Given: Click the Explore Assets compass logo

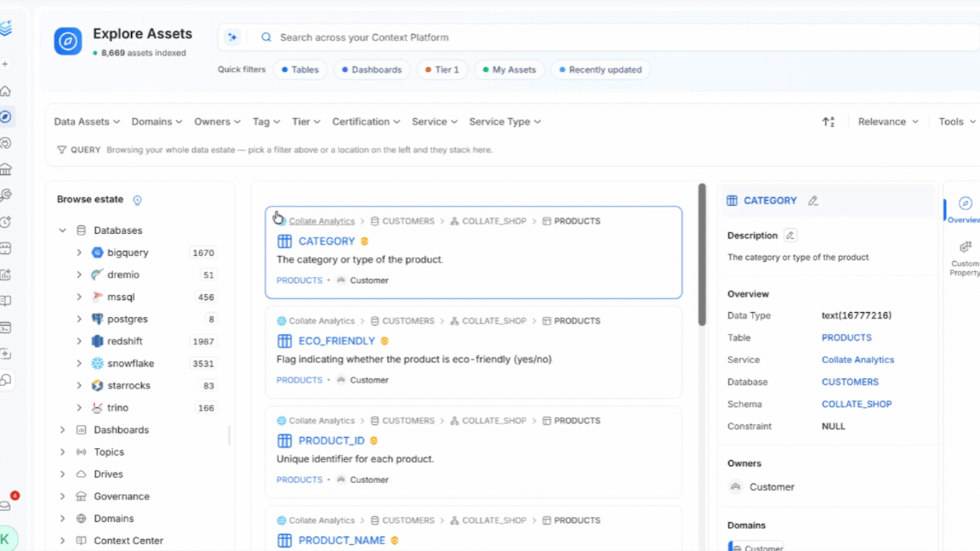Looking at the screenshot, I should click(x=67, y=41).
